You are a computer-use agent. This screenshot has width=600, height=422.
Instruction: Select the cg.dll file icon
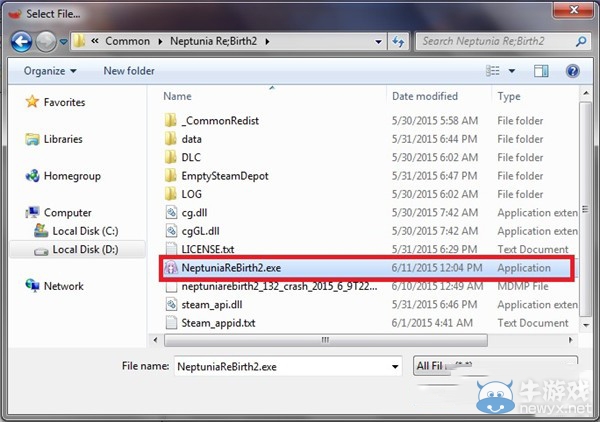(x=171, y=212)
